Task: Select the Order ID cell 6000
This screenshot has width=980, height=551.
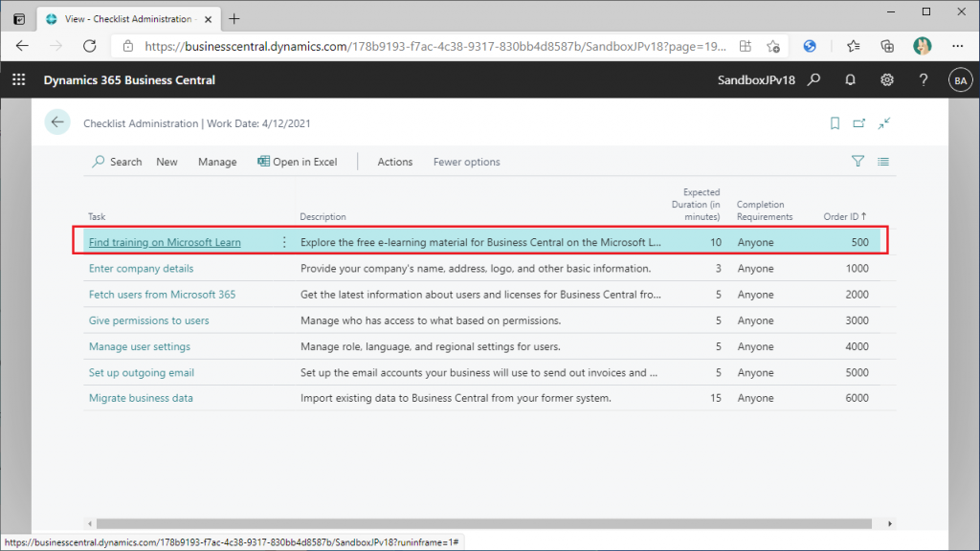Action: click(857, 398)
